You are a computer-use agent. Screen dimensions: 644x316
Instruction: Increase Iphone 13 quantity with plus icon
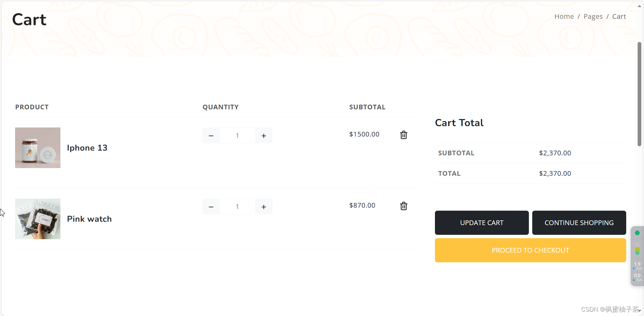pyautogui.click(x=264, y=136)
